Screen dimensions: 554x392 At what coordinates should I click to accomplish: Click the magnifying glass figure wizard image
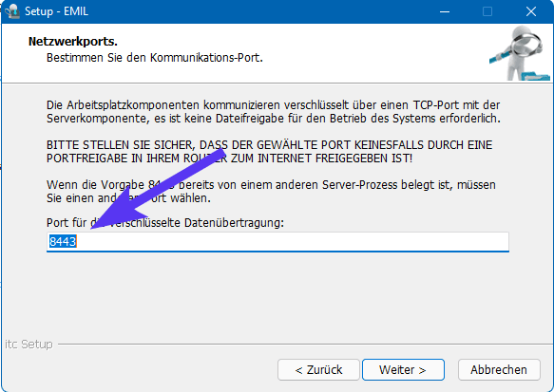[x=520, y=53]
